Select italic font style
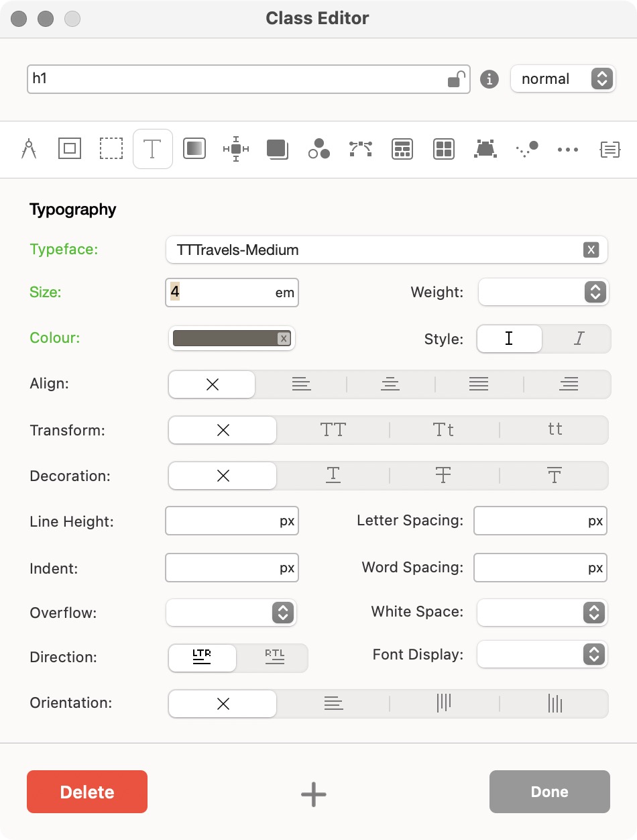This screenshot has width=637, height=840. (x=578, y=339)
